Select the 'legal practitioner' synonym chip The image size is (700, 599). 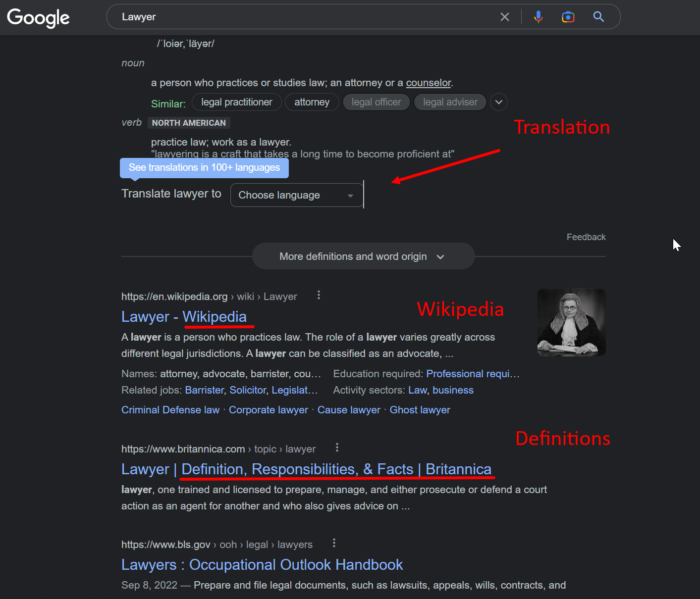(237, 102)
